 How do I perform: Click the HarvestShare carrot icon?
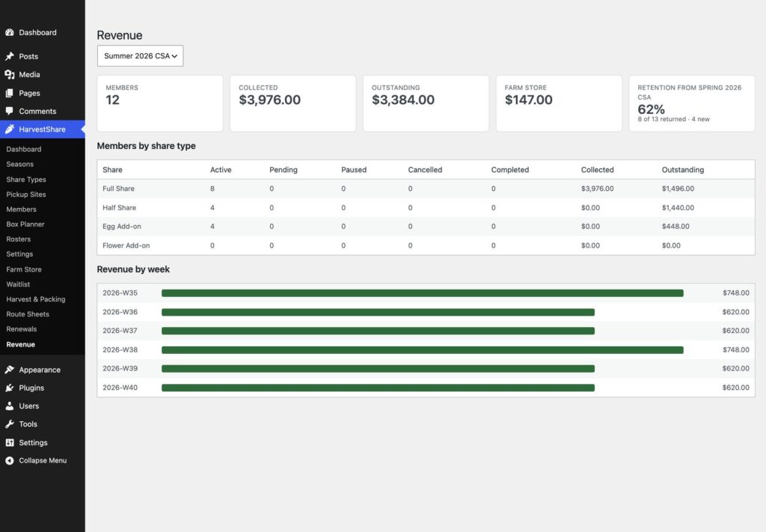point(9,129)
